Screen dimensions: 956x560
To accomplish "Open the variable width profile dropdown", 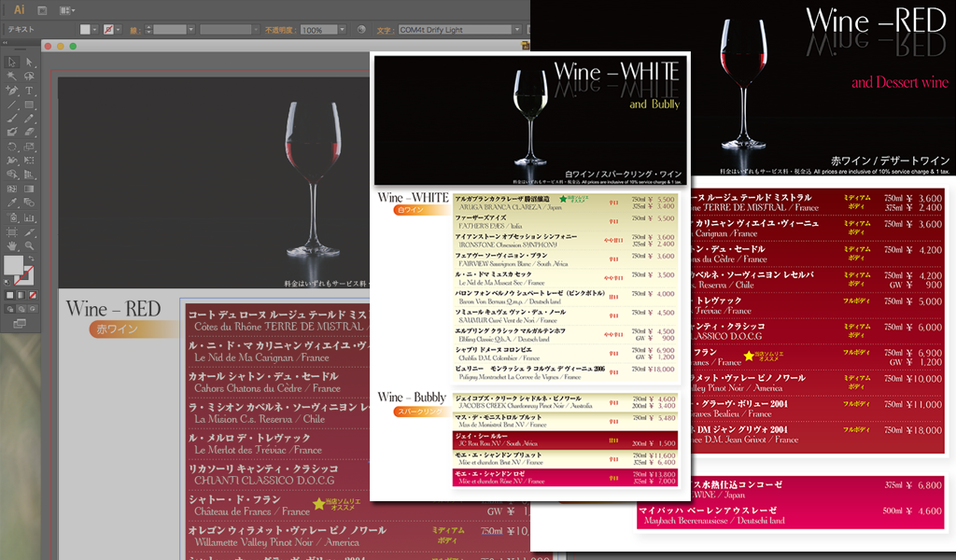I will point(256,29).
